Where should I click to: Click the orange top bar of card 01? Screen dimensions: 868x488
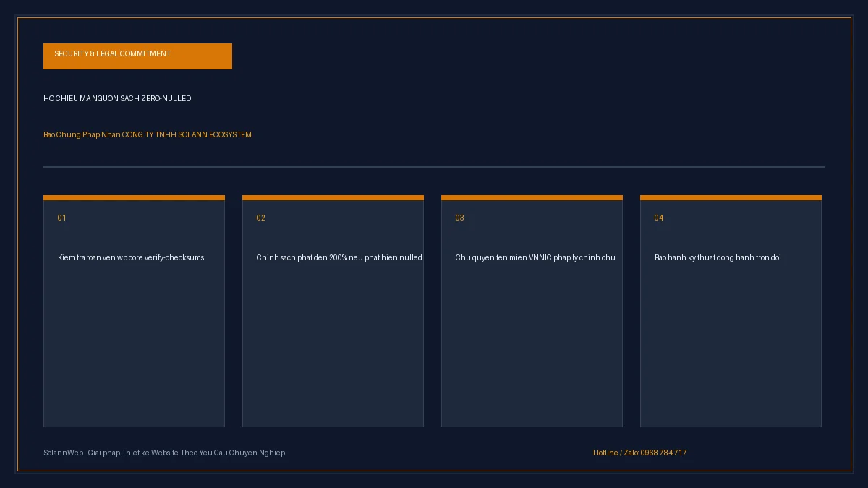[134, 197]
